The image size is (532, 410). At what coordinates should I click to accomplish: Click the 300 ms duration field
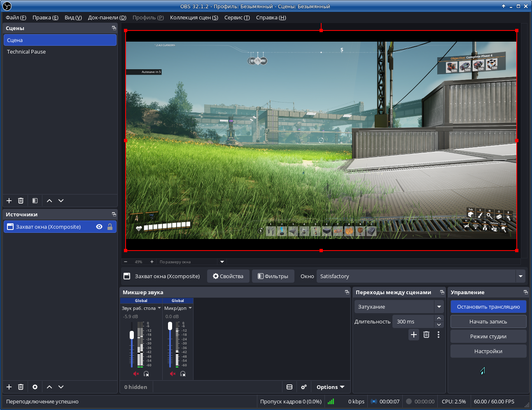click(413, 321)
